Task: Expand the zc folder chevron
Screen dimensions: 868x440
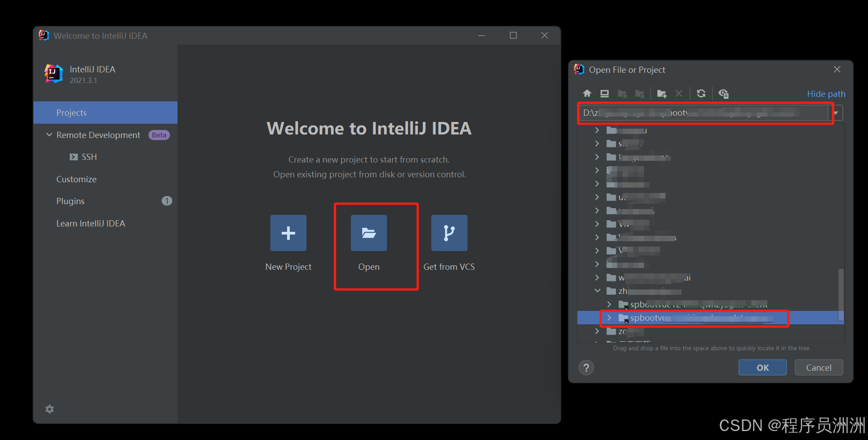Action: [x=597, y=331]
